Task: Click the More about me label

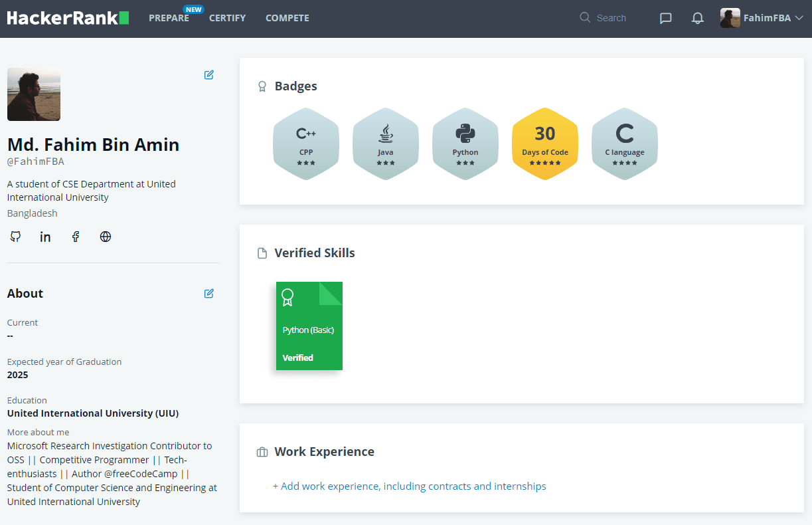Action: (39, 432)
